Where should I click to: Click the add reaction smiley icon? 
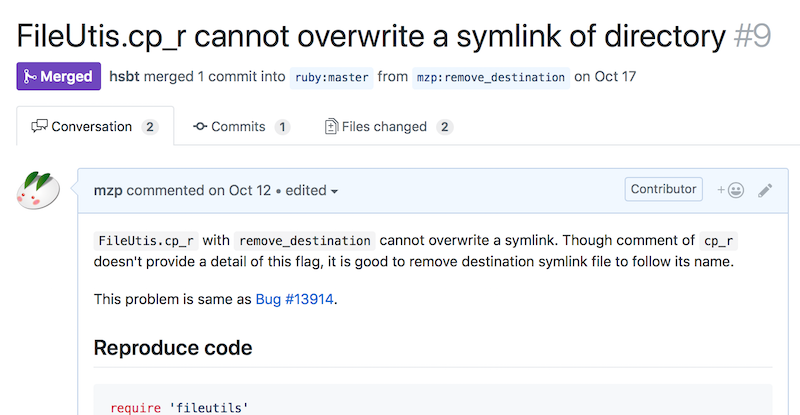click(731, 190)
